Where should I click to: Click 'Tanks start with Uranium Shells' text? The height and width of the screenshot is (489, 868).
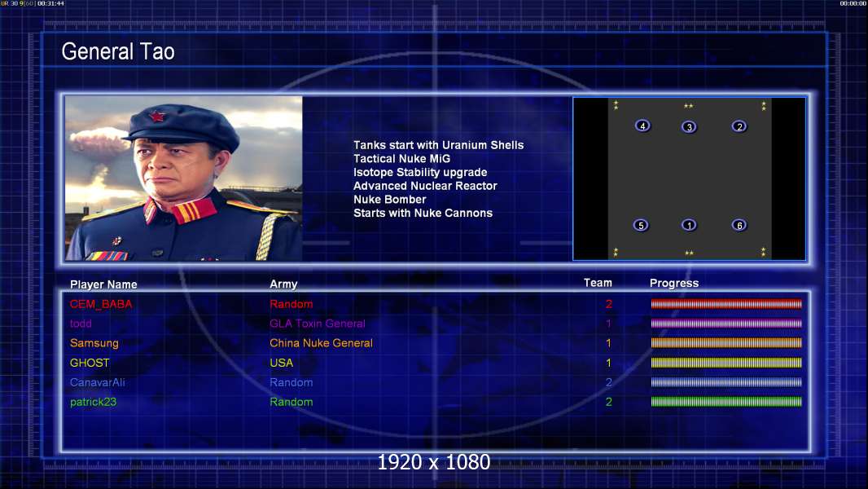[438, 145]
